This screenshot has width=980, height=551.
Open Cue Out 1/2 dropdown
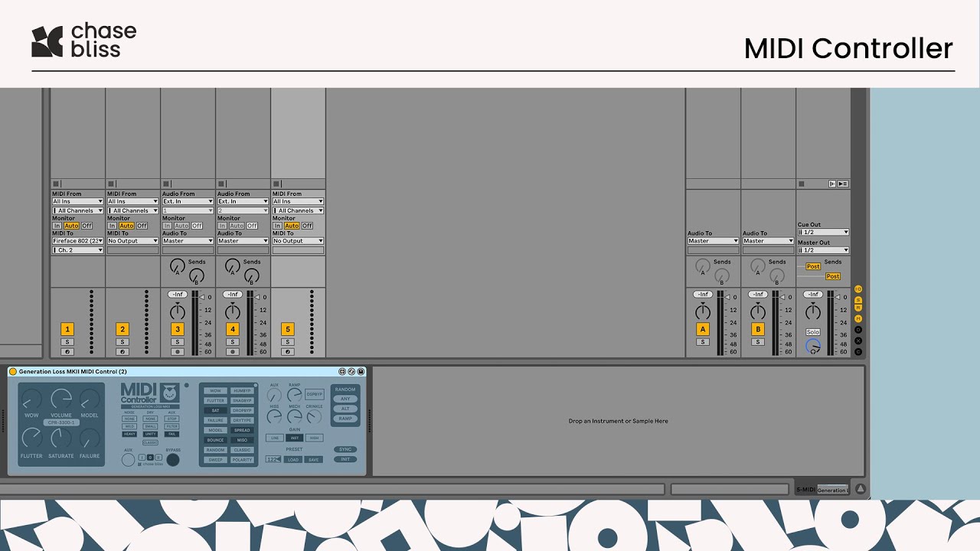point(823,232)
